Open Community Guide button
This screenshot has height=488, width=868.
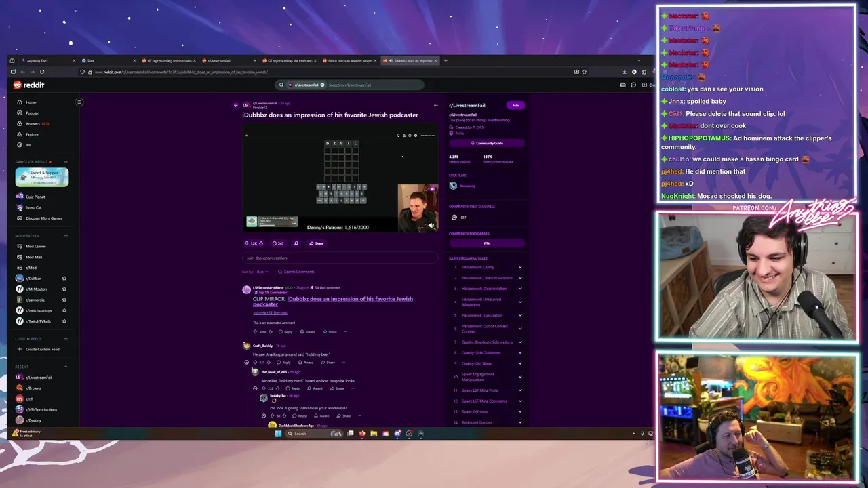pyautogui.click(x=487, y=143)
